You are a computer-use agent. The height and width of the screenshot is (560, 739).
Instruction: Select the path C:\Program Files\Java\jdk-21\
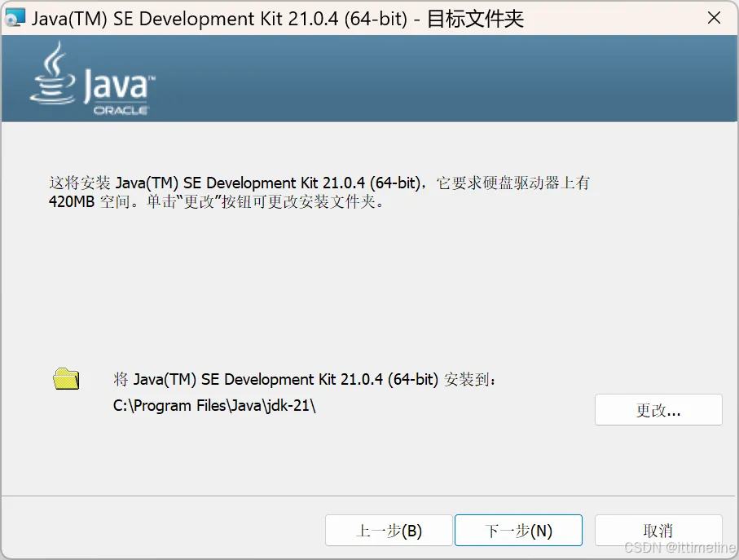[x=214, y=405]
